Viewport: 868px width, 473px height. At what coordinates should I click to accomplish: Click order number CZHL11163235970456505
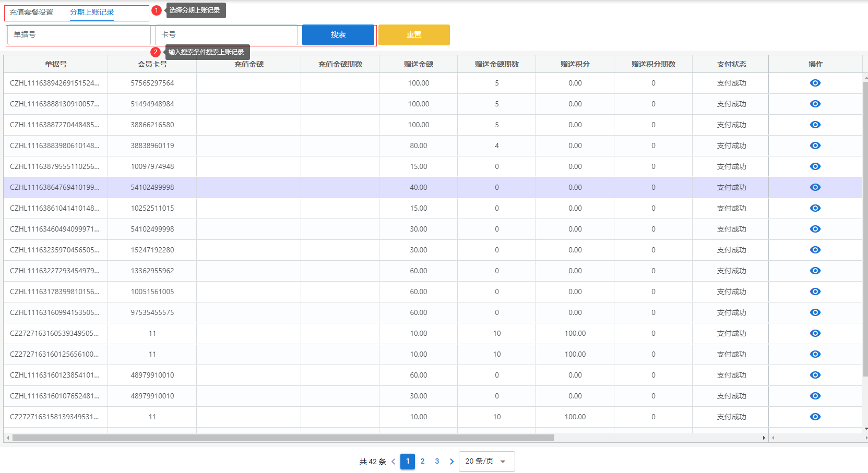tap(55, 250)
